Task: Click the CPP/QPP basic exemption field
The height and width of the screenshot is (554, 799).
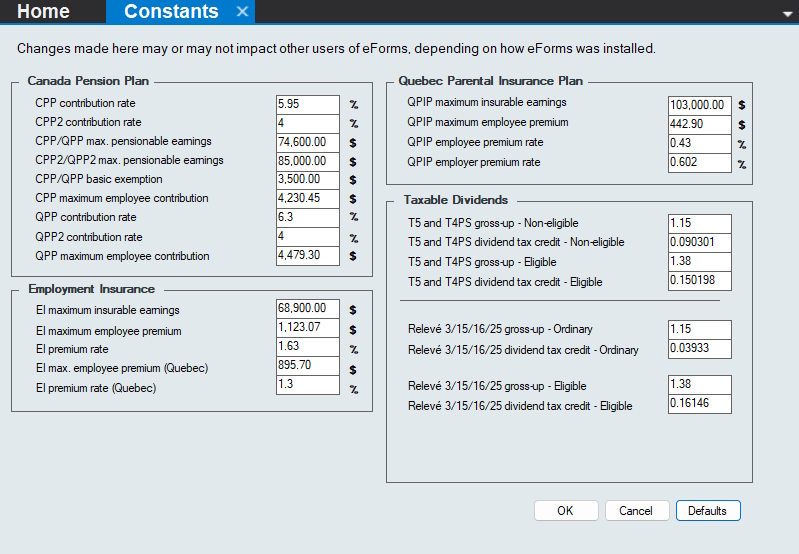Action: 308,180
